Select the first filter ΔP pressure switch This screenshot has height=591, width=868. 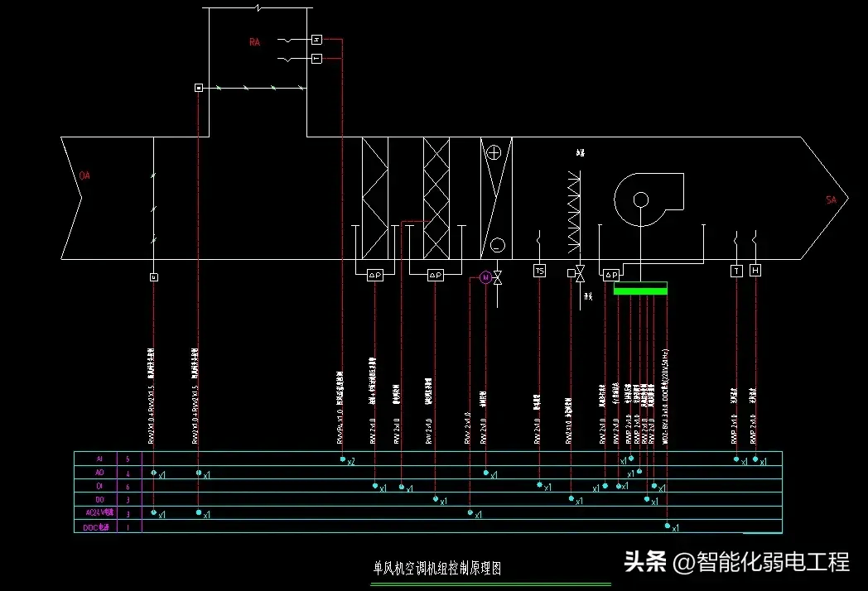click(374, 275)
